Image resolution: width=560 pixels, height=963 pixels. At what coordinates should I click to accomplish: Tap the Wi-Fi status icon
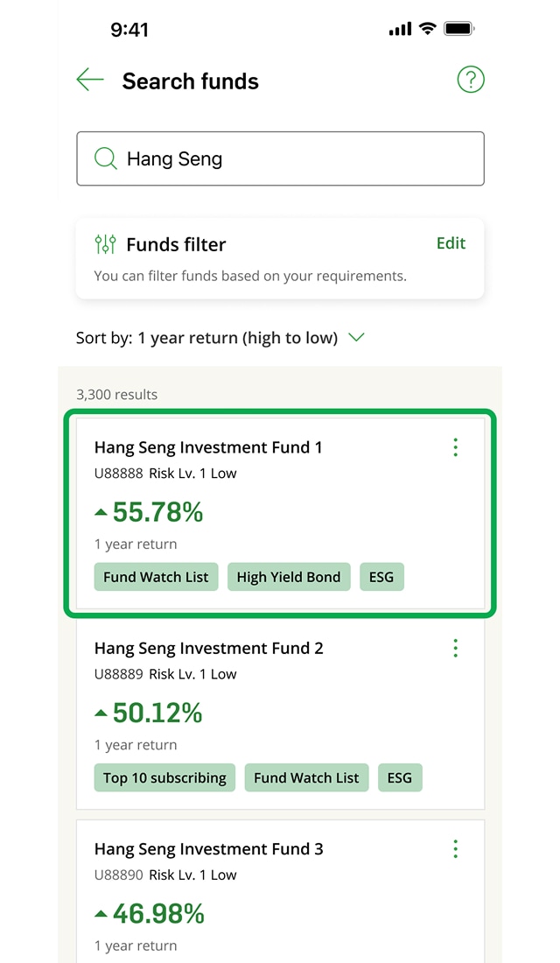[427, 29]
